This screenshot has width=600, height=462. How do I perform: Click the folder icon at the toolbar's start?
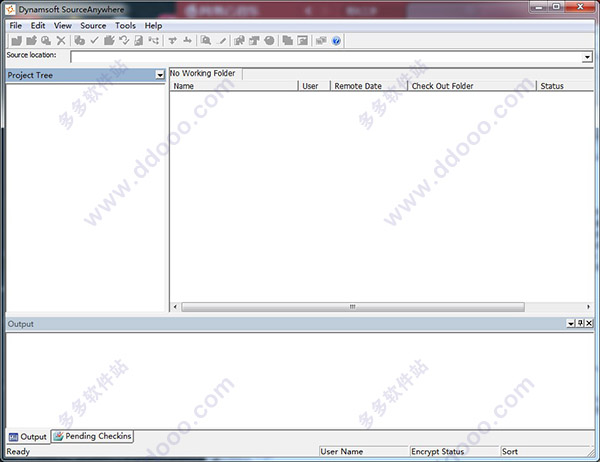coord(16,41)
